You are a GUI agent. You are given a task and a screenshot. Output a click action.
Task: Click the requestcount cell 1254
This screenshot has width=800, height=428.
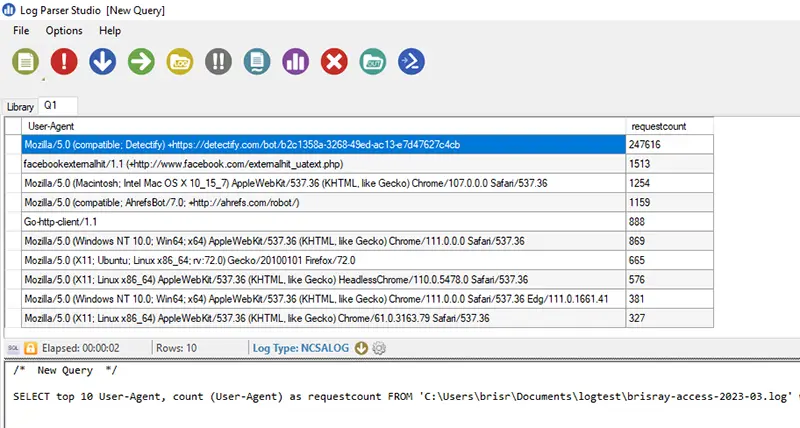pos(669,183)
